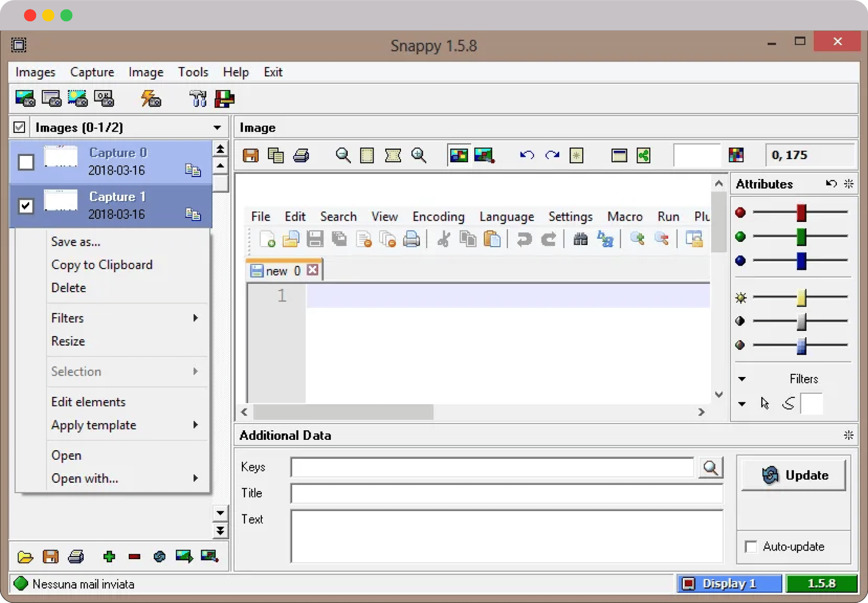This screenshot has width=868, height=603.
Task: Click the print icon in Image toolbar
Action: tap(301, 155)
